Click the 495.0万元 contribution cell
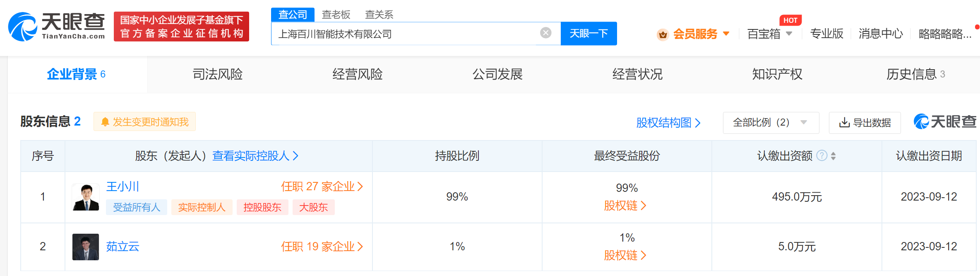 click(x=797, y=197)
